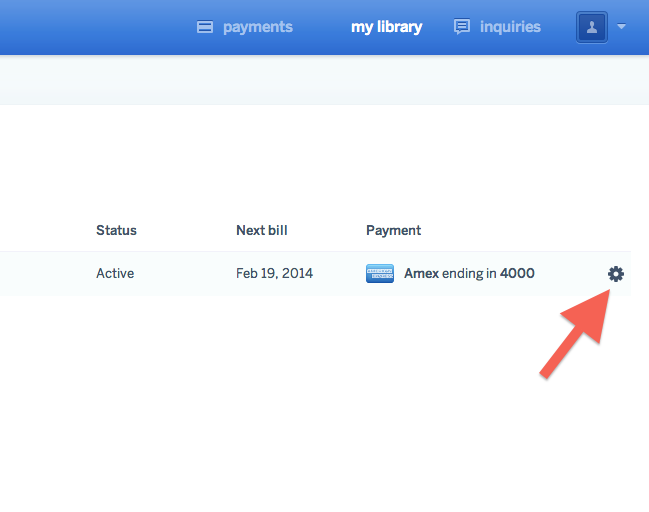Click the bold 4000 card digits
This screenshot has height=512, width=649.
(517, 273)
